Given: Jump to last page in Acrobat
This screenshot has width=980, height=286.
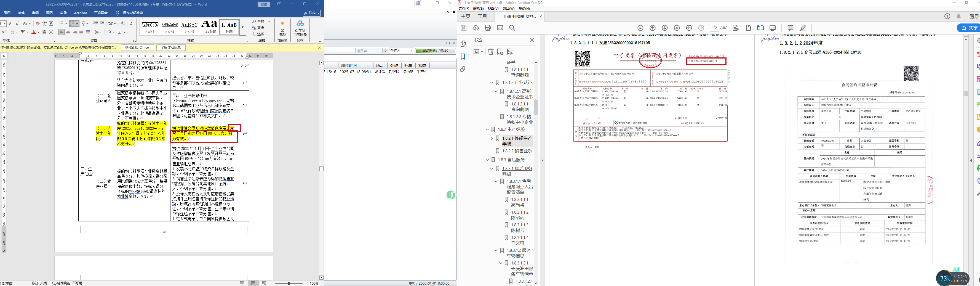Looking at the screenshot, I should pos(677,28).
